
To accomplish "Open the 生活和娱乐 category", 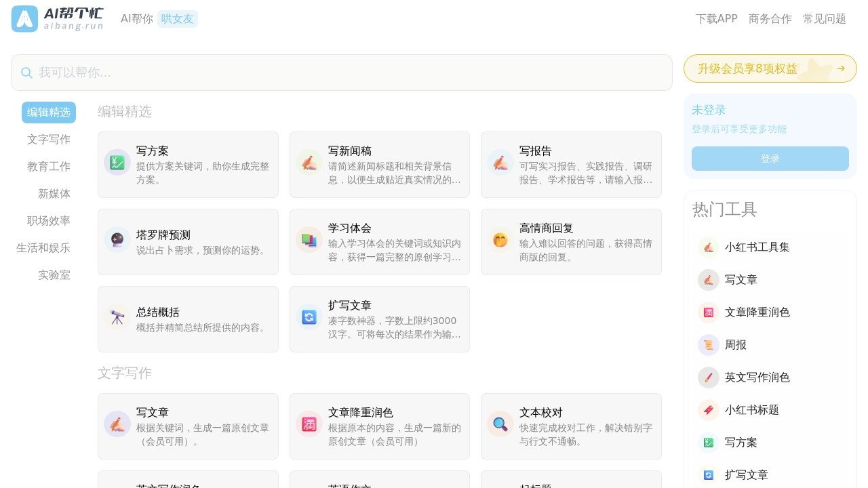I will [x=43, y=248].
